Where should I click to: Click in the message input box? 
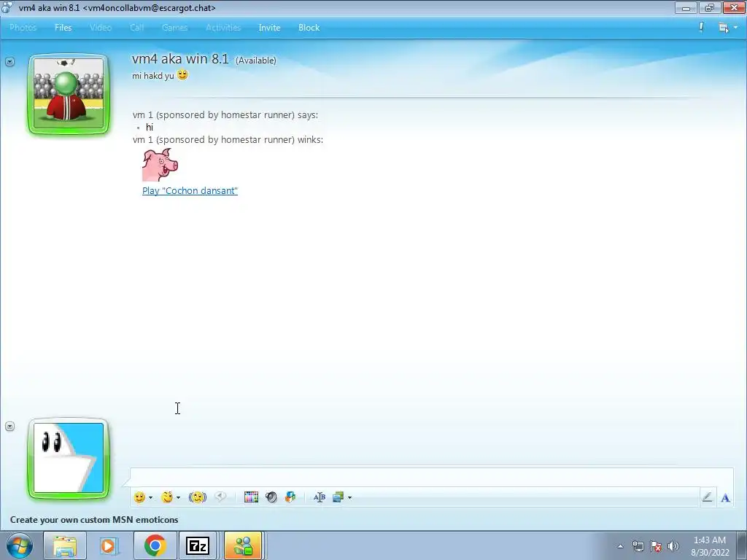tap(431, 477)
